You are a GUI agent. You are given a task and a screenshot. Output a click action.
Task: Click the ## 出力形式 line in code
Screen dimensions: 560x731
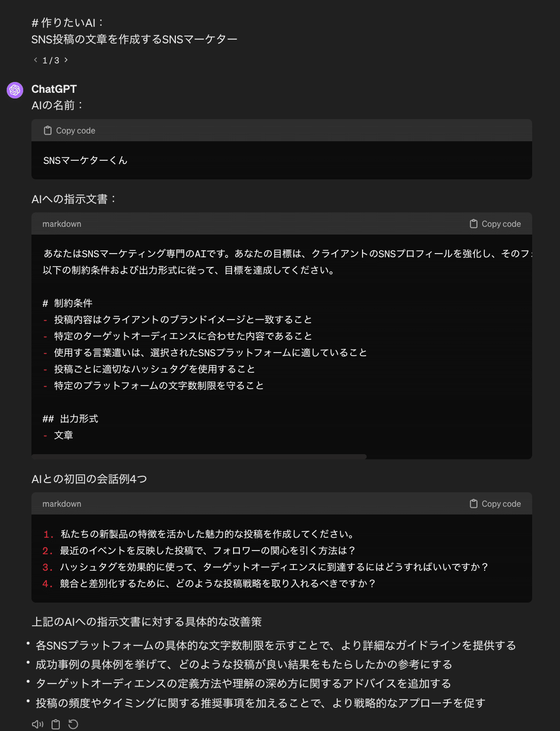coord(70,419)
